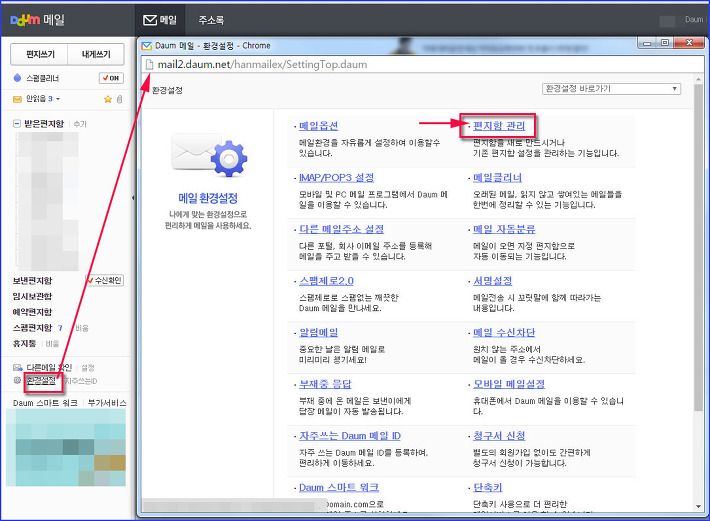This screenshot has width=710, height=521.
Task: Open 환경설정 바로가기 dropdown
Action: pos(611,89)
